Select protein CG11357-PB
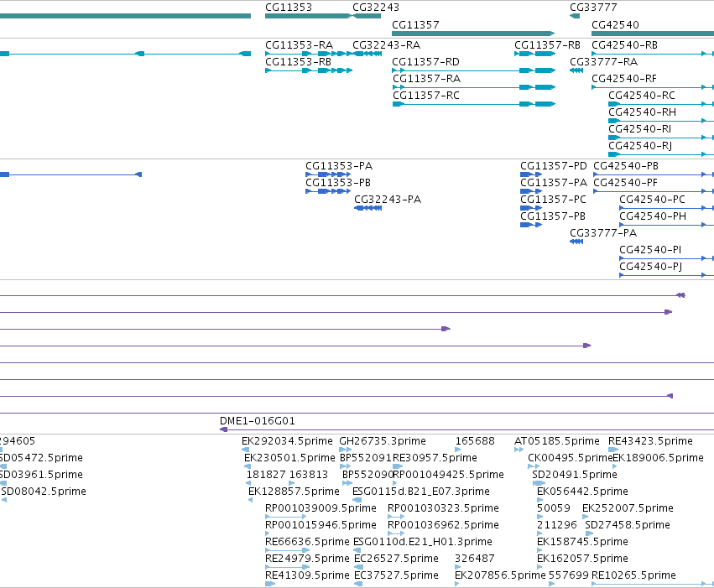Screen dimensions: 714x588 [x=553, y=216]
